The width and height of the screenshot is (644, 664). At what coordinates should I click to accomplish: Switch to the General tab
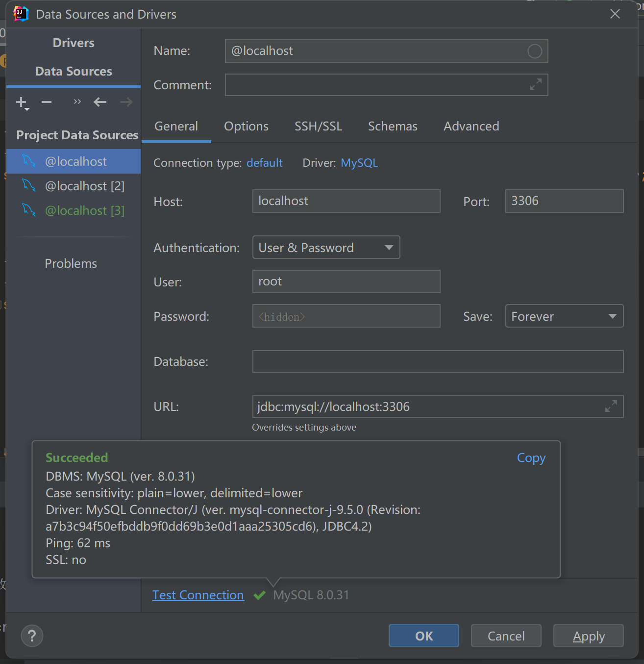coord(176,127)
